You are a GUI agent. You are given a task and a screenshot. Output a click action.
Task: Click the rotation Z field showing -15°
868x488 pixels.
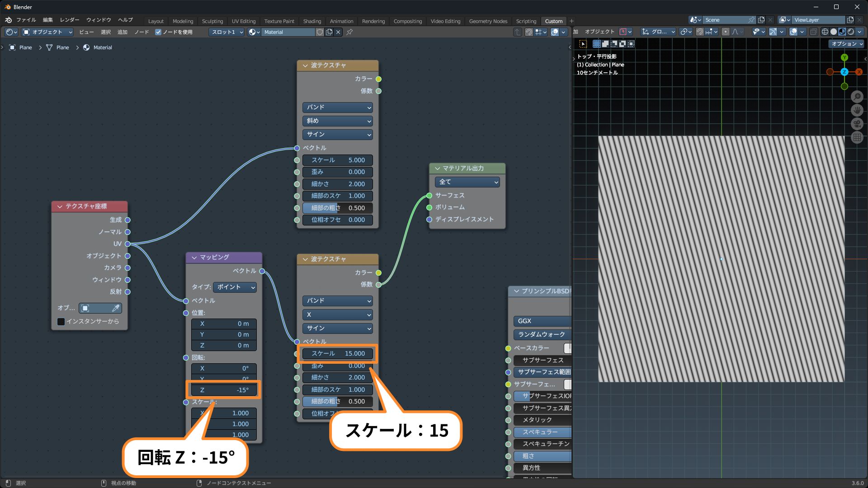pyautogui.click(x=223, y=390)
